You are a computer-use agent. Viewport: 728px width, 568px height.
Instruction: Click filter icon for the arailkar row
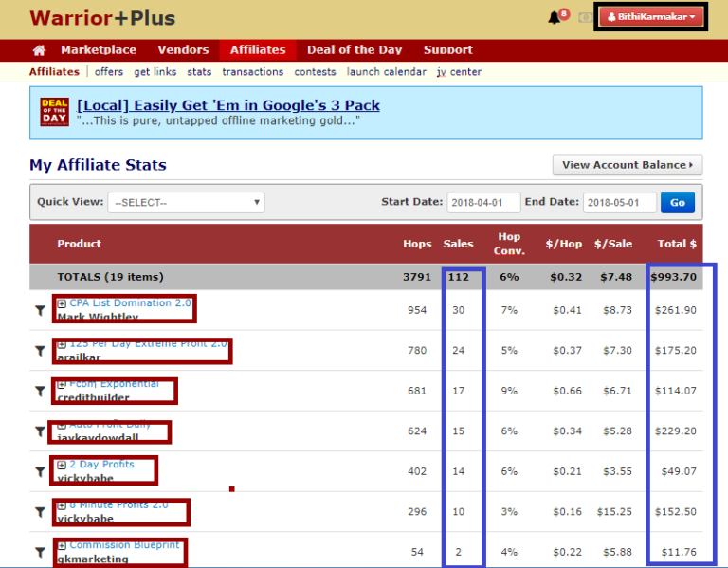point(41,351)
